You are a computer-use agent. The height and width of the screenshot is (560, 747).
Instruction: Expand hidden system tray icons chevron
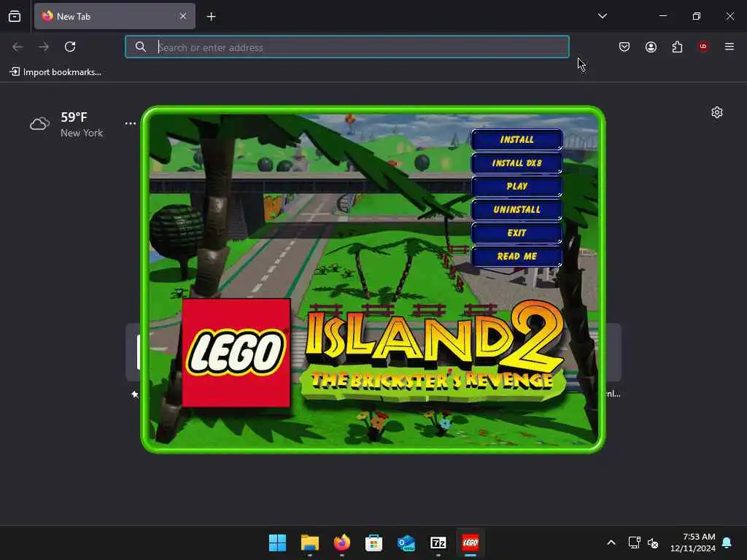[611, 542]
